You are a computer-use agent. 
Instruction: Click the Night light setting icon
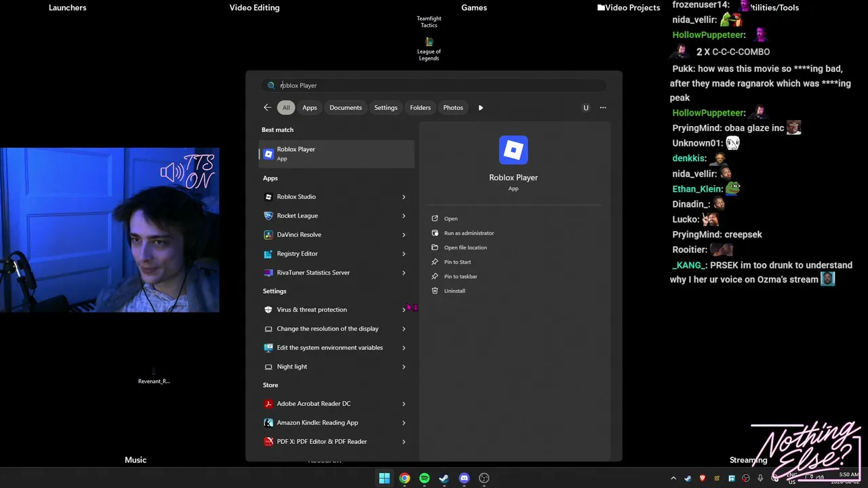coord(269,367)
